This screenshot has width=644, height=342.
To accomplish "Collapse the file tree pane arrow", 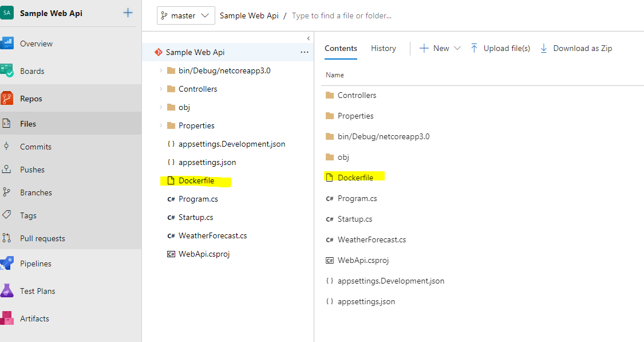I will [x=309, y=38].
